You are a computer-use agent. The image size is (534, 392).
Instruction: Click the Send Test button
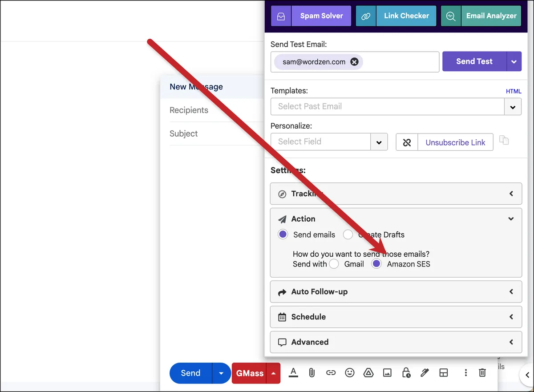474,61
